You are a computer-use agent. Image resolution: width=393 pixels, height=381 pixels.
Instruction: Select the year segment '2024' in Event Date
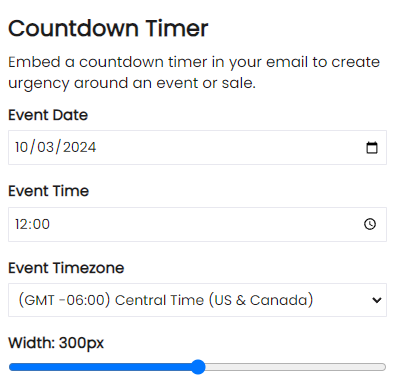coord(79,147)
